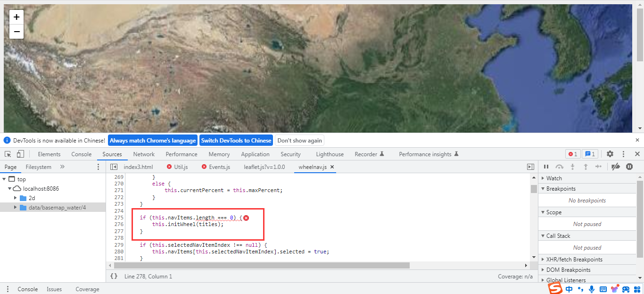The height and width of the screenshot is (294, 644).
Task: Toggle the device toolbar icon
Action: click(20, 154)
